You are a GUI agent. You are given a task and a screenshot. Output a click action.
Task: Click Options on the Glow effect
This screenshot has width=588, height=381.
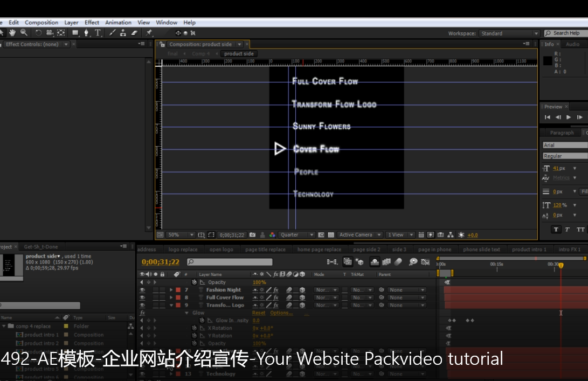click(281, 313)
